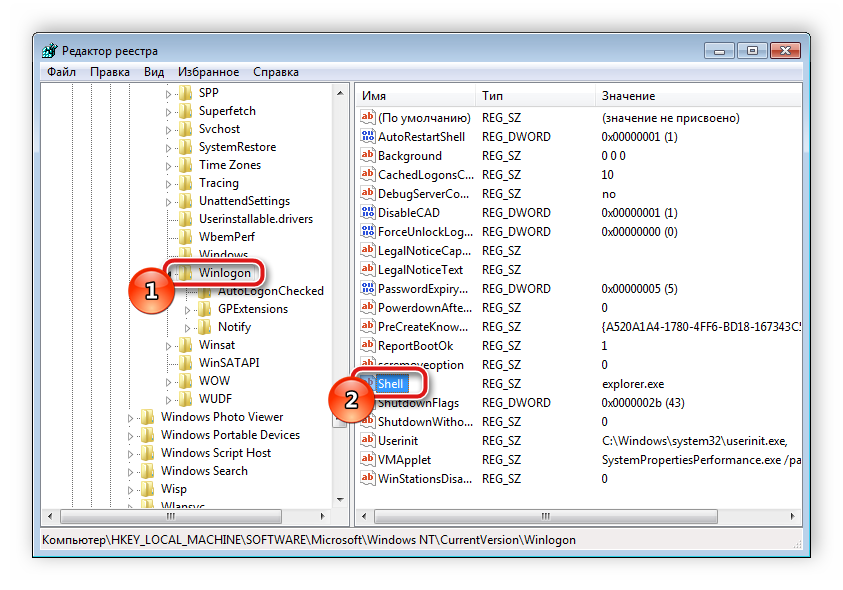Click the ForceUnlockLog DWORD value icon
The image size is (843, 590).
coord(368,232)
